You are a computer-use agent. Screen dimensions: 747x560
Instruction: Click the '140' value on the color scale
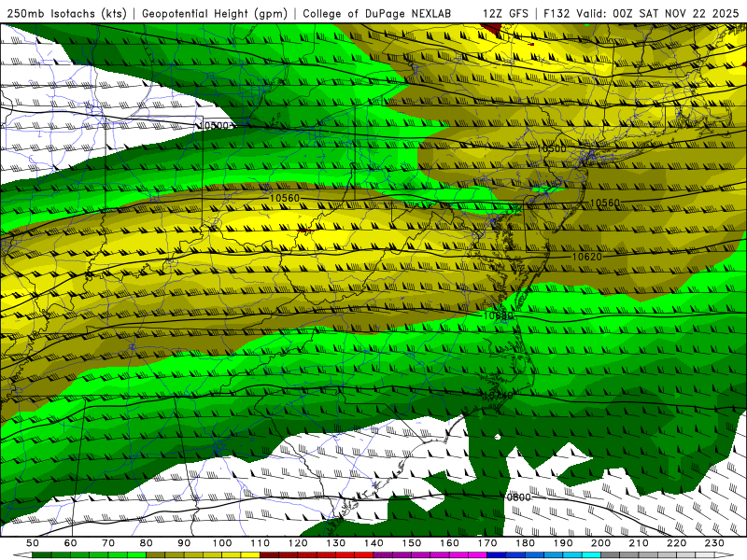click(x=373, y=543)
